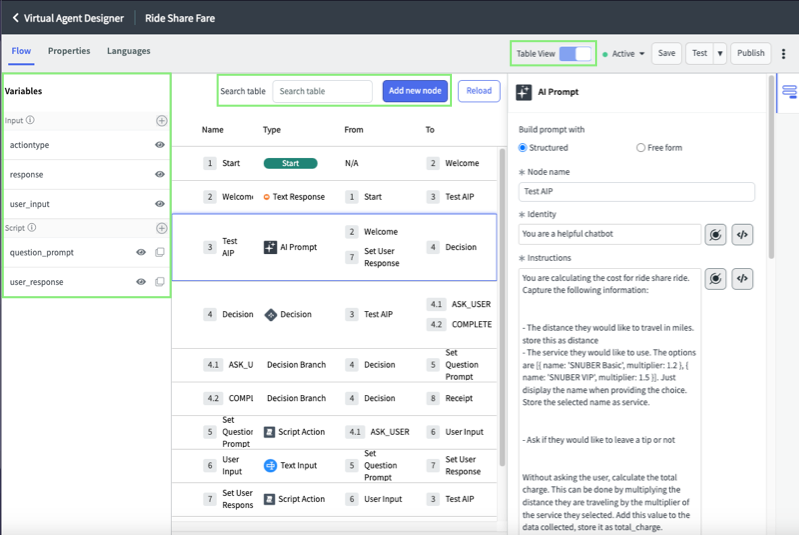Click the Test button
The height and width of the screenshot is (535, 799).
click(700, 54)
